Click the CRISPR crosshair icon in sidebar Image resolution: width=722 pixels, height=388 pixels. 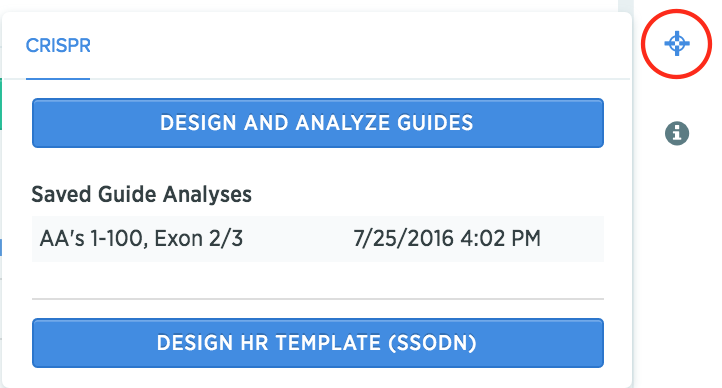[x=677, y=44]
